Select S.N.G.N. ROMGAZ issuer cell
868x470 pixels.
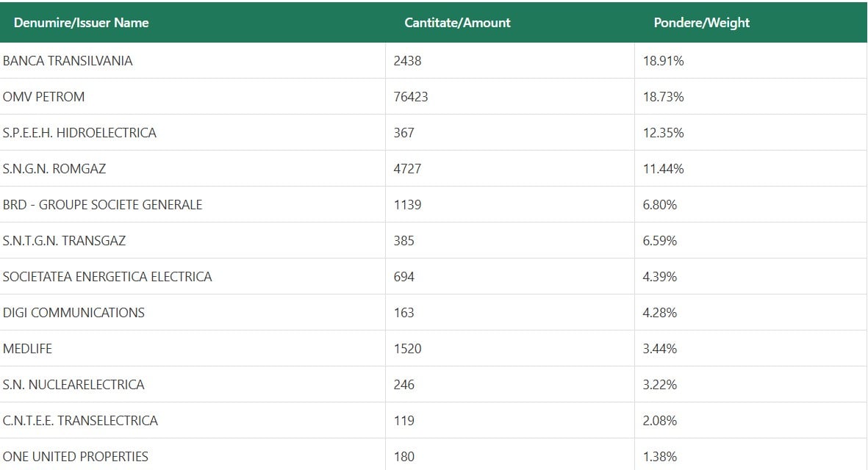(x=54, y=169)
